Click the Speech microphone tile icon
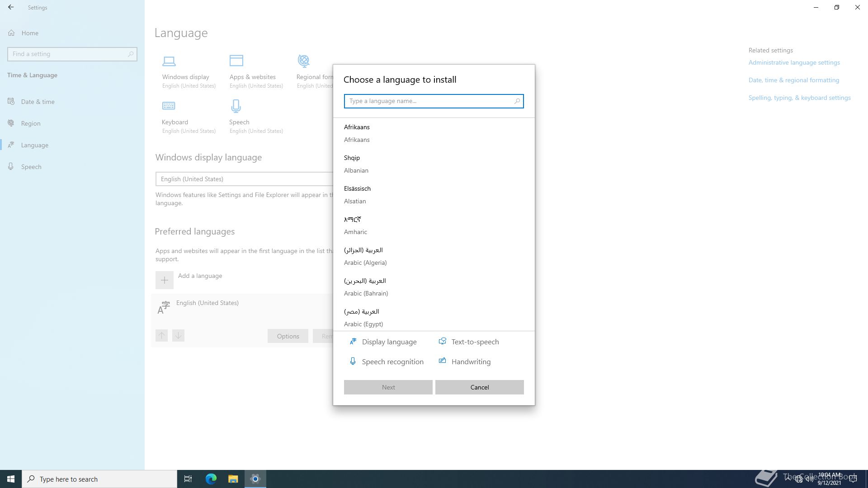The width and height of the screenshot is (868, 488). 236,106
